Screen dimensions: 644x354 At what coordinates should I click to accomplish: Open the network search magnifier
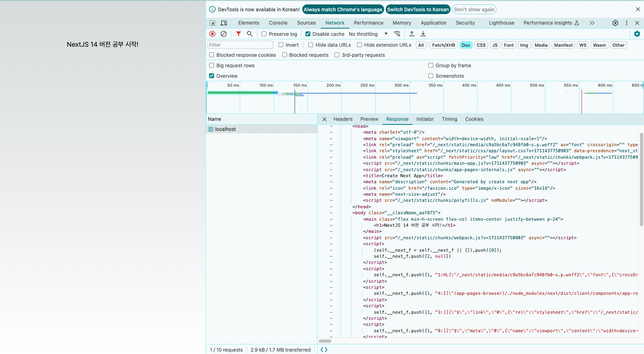point(250,34)
